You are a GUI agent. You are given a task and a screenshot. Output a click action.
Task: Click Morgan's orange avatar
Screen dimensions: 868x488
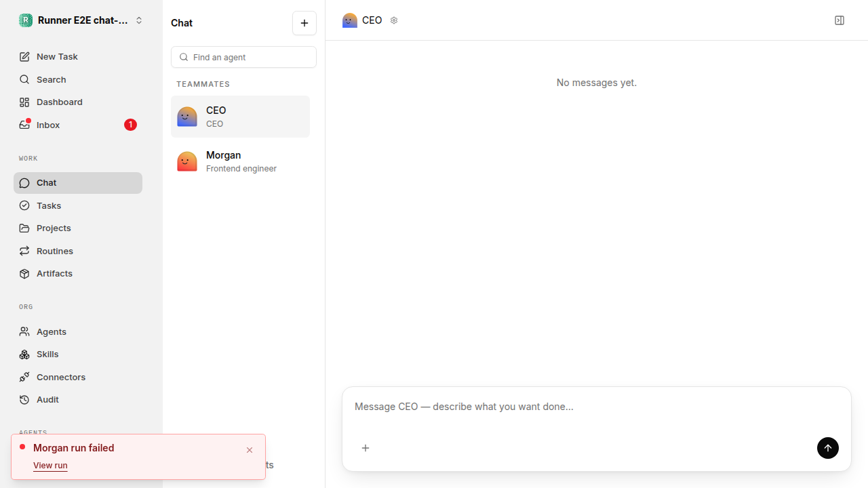[187, 161]
